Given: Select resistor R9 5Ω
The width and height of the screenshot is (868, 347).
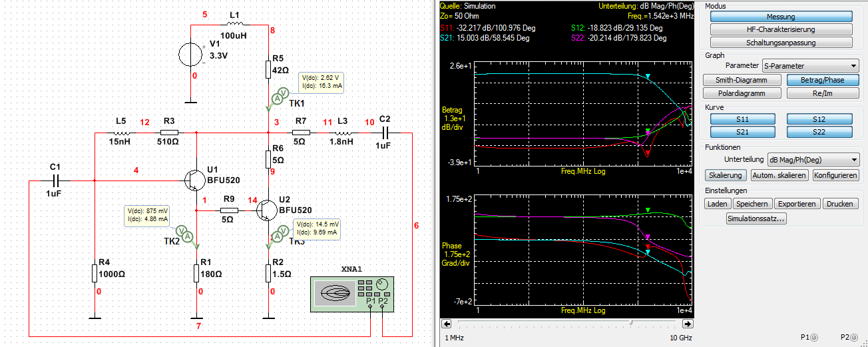Looking at the screenshot, I should [228, 210].
